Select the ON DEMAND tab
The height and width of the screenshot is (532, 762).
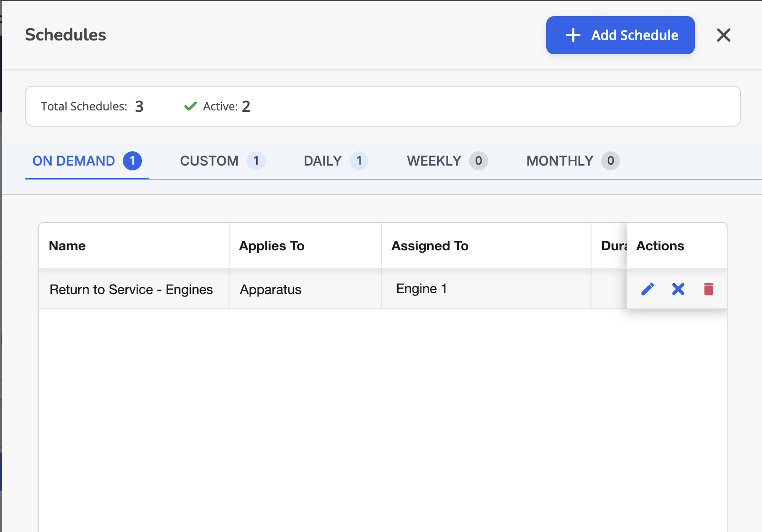tap(87, 161)
